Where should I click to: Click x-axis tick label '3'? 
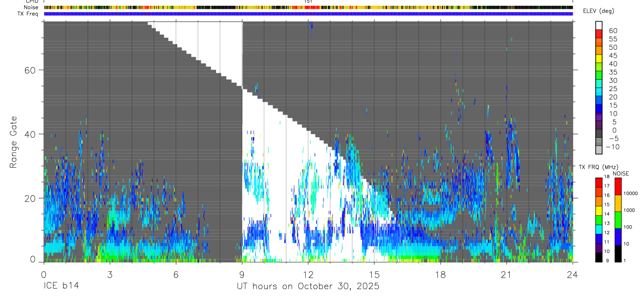110,274
